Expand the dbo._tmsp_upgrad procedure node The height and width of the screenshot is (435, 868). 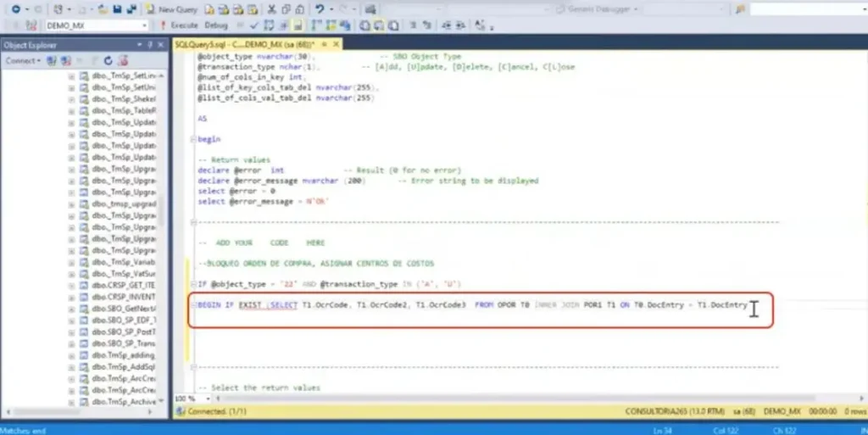click(x=71, y=204)
